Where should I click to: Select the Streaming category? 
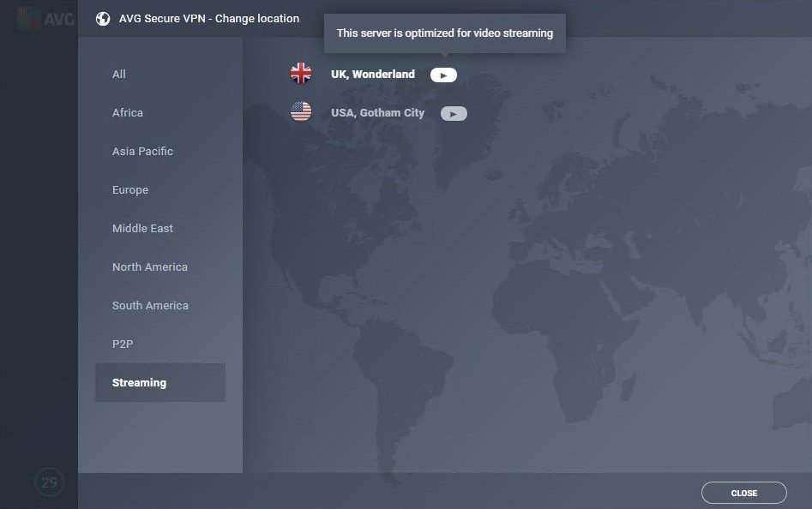[x=160, y=382]
